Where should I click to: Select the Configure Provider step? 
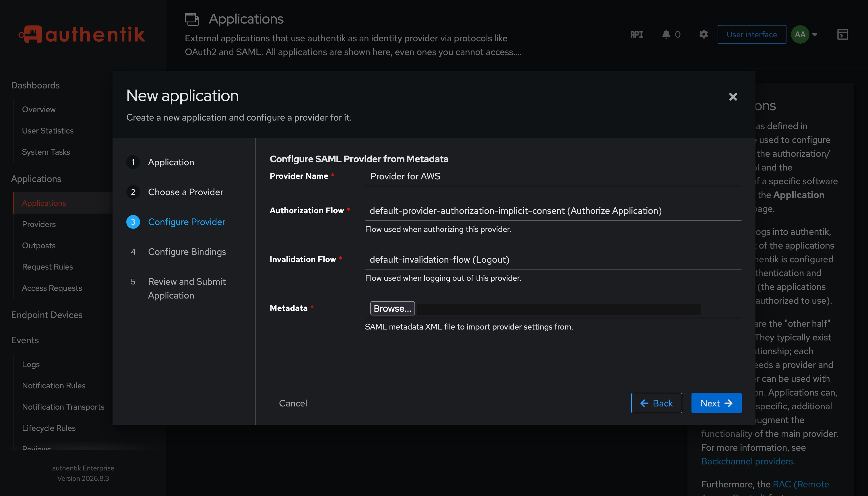tap(186, 222)
